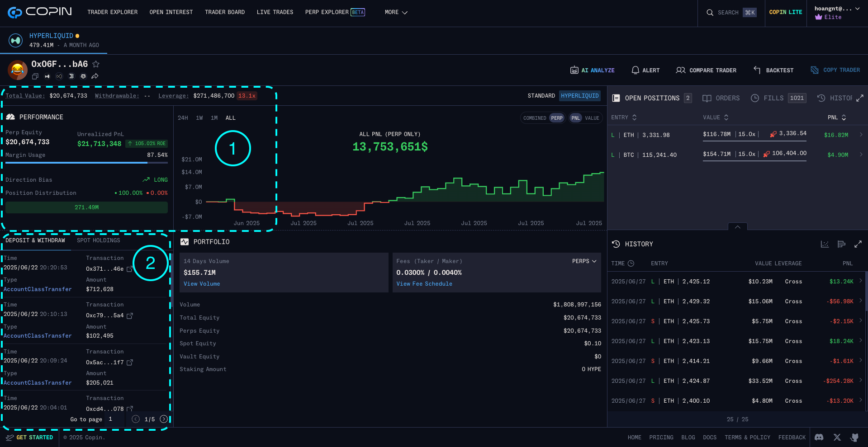Copy the trader address with the copy icon
Image resolution: width=868 pixels, height=447 pixels.
click(x=35, y=76)
